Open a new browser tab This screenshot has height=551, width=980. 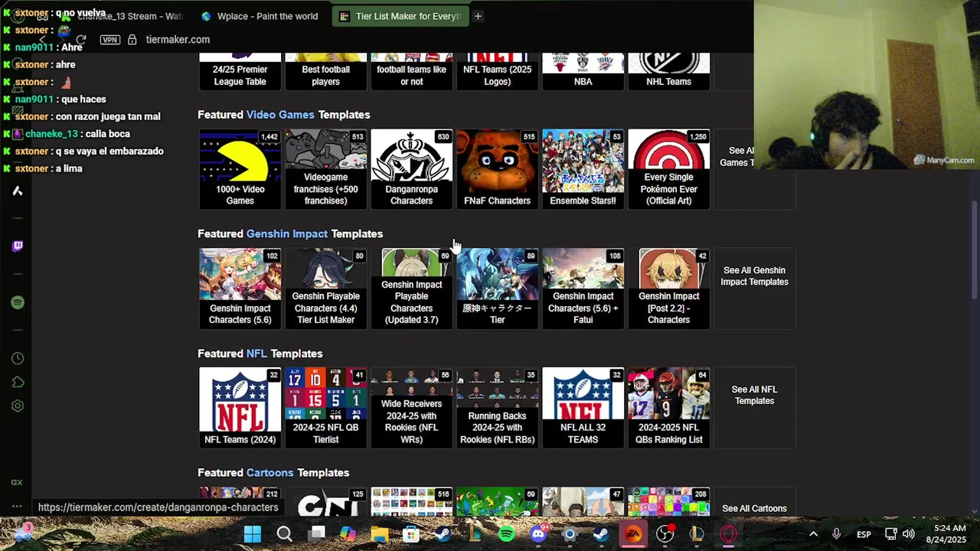tap(478, 16)
